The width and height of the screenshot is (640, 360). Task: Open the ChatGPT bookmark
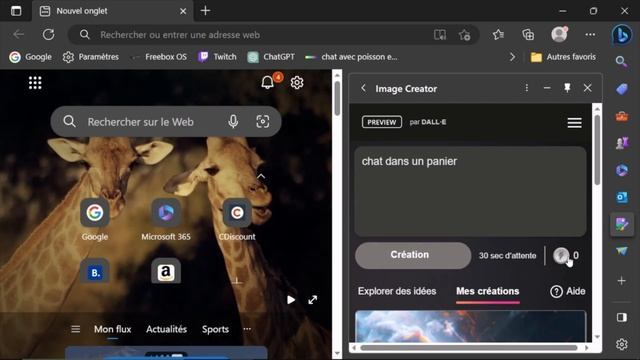coord(271,57)
